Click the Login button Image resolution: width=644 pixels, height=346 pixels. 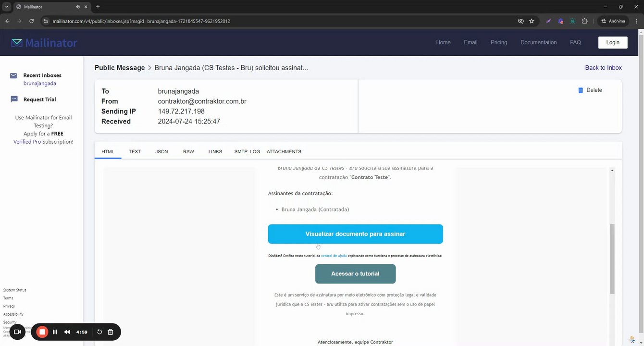pos(613,42)
